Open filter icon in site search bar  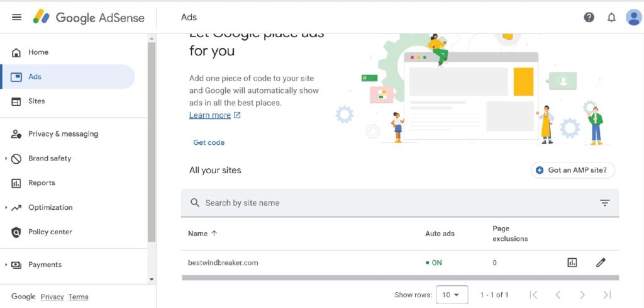604,203
